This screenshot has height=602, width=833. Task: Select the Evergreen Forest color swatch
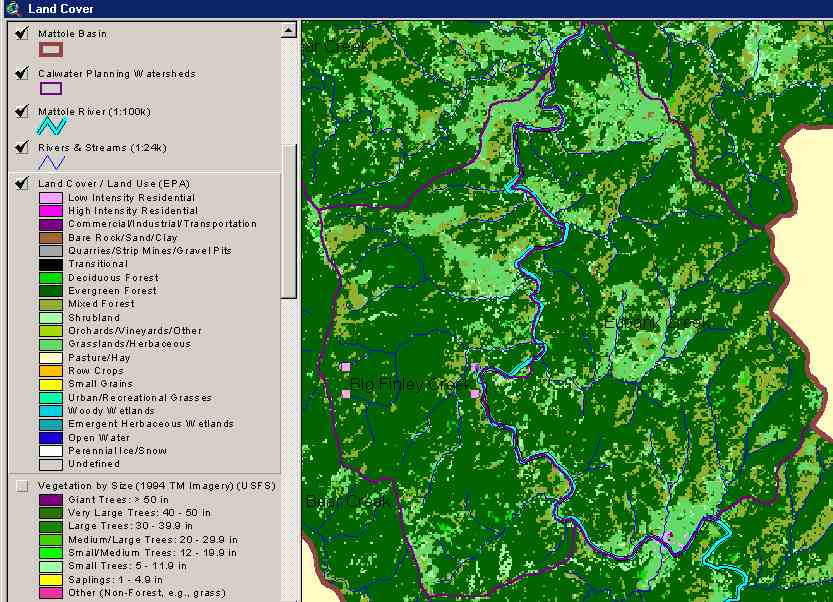pyautogui.click(x=51, y=291)
